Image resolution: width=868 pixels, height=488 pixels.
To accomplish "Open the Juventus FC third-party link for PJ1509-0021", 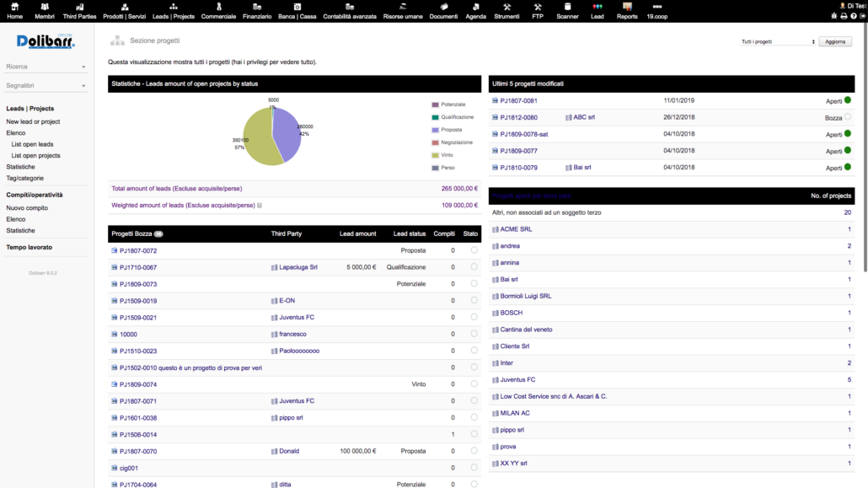I will (x=296, y=318).
